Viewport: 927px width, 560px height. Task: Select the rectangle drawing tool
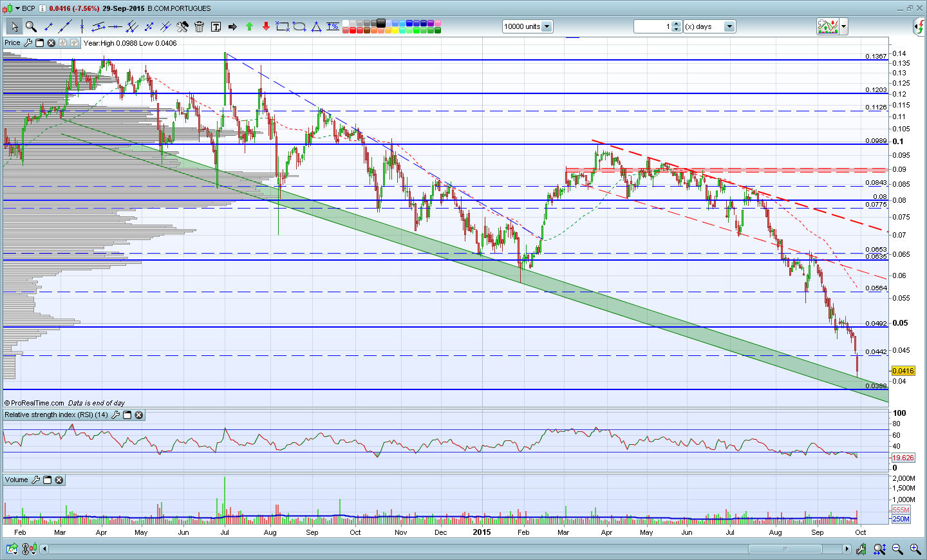(x=283, y=26)
